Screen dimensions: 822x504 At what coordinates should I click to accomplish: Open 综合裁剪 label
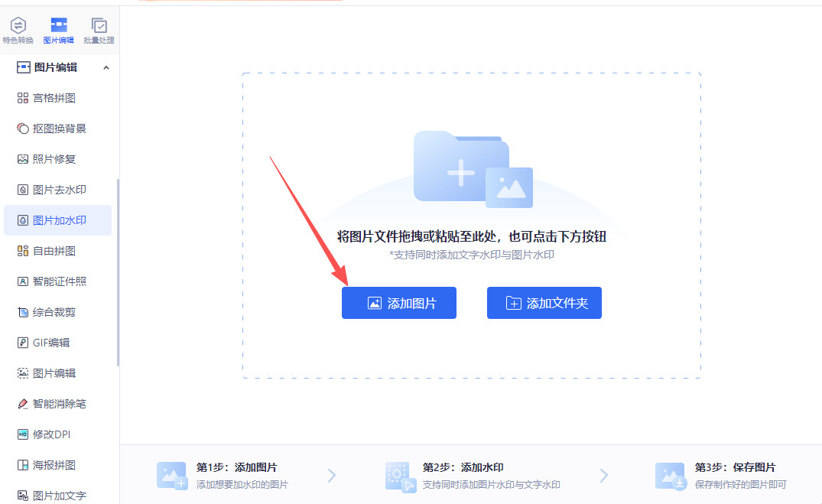tap(54, 312)
